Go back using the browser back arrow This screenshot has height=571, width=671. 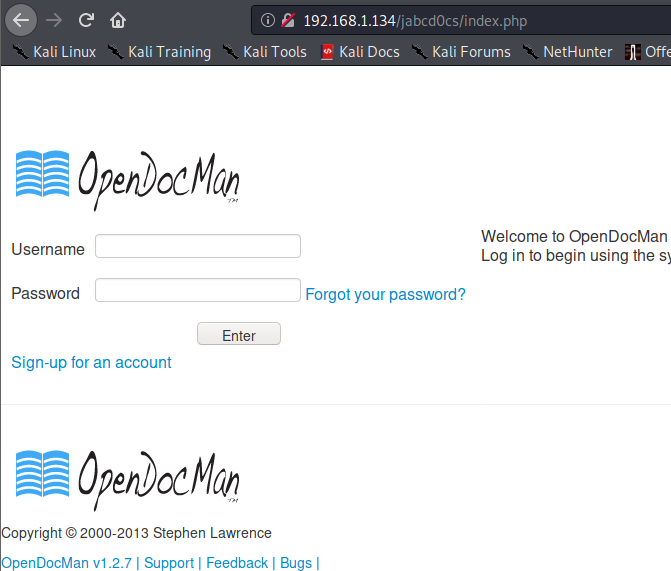tap(21, 20)
